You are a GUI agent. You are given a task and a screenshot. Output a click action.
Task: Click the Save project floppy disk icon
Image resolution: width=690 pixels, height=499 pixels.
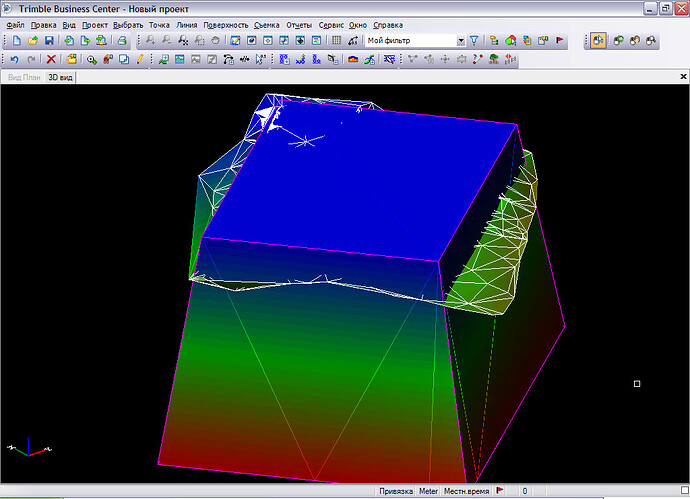coord(49,40)
